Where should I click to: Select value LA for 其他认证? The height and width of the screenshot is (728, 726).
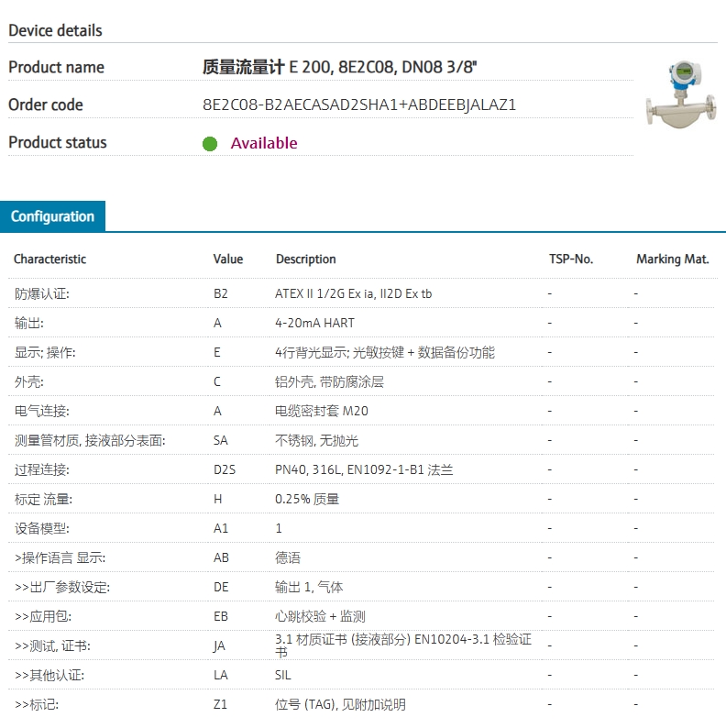click(x=221, y=675)
